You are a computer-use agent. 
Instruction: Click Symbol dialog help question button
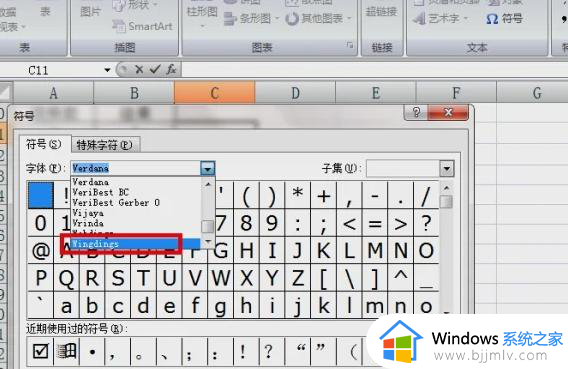tap(416, 112)
